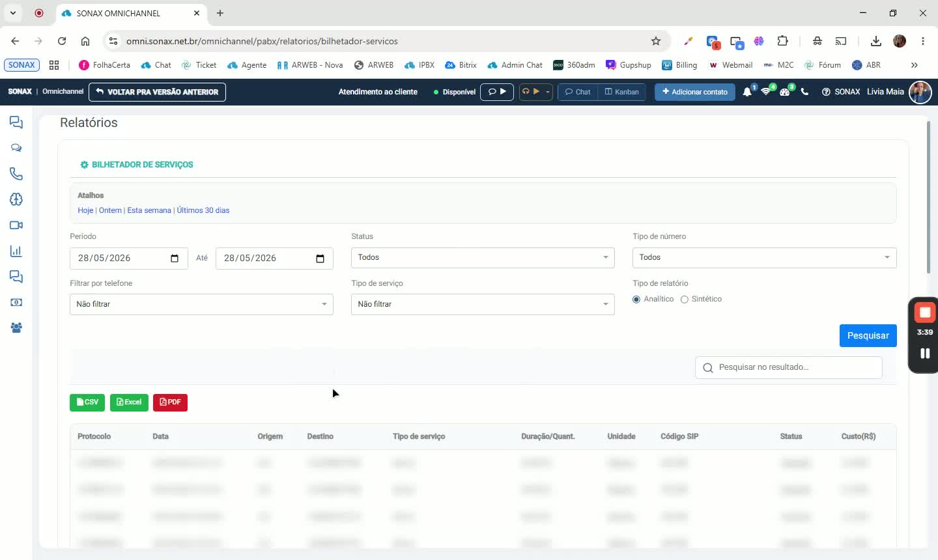Switch to the Kanban view tab
The height and width of the screenshot is (560, 938).
[621, 92]
